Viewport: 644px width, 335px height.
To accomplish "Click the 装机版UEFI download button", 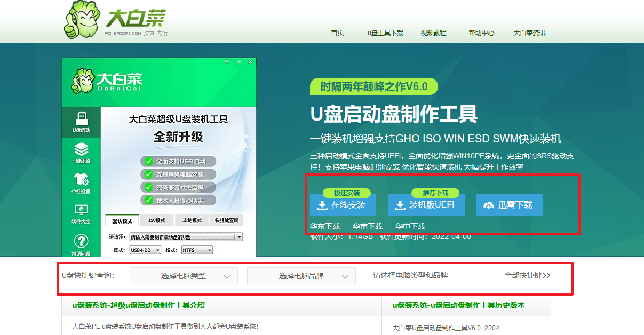I will [x=426, y=205].
